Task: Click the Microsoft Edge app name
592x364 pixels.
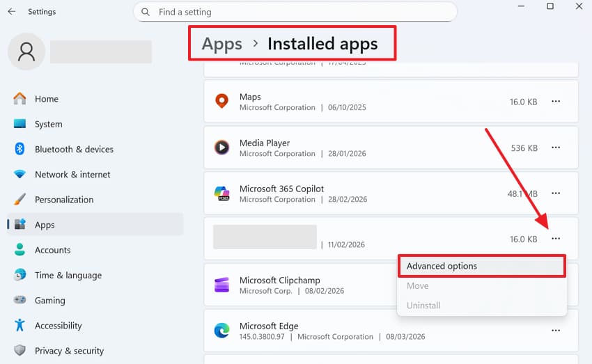Action: coord(269,326)
